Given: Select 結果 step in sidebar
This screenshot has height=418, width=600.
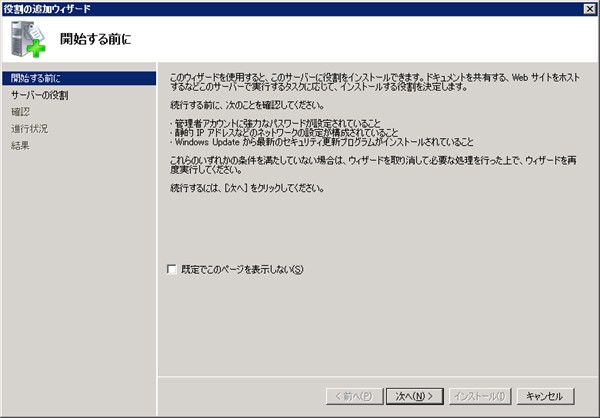Looking at the screenshot, I should pos(20,145).
